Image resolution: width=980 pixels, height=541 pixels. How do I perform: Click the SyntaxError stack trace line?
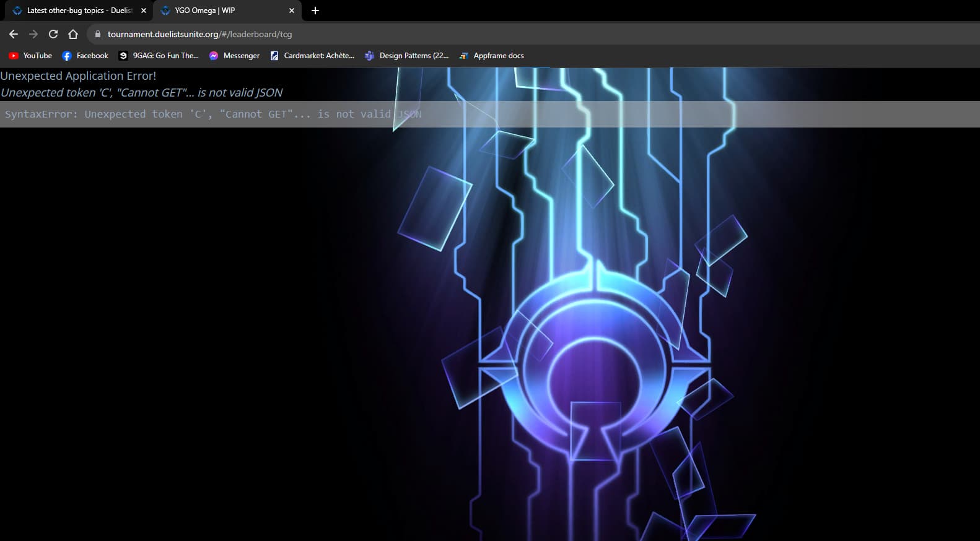click(213, 114)
